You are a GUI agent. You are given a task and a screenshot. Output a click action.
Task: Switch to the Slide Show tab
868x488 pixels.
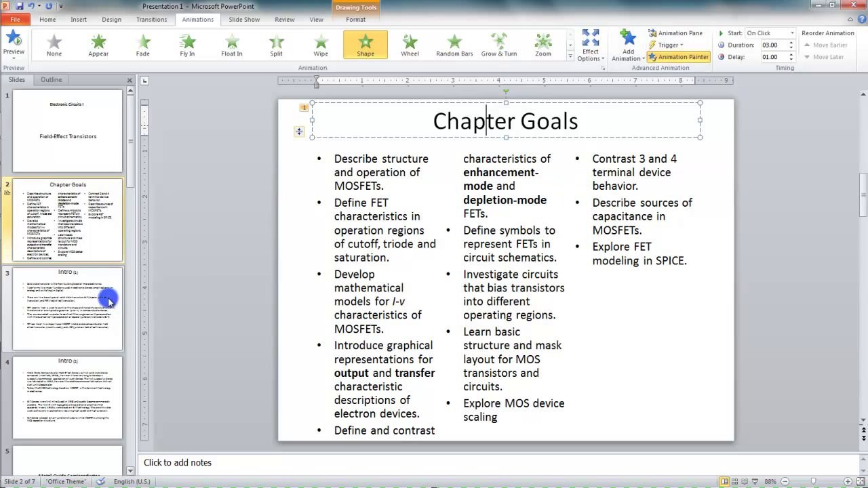coord(244,20)
